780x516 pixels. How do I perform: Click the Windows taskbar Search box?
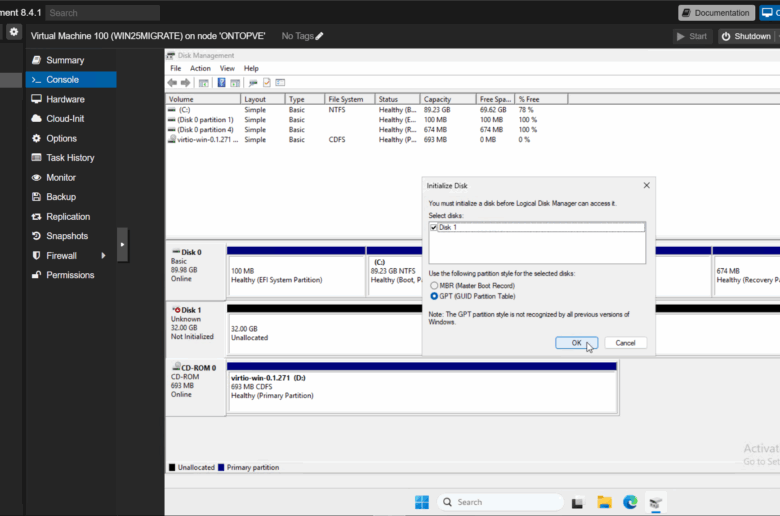(500, 502)
